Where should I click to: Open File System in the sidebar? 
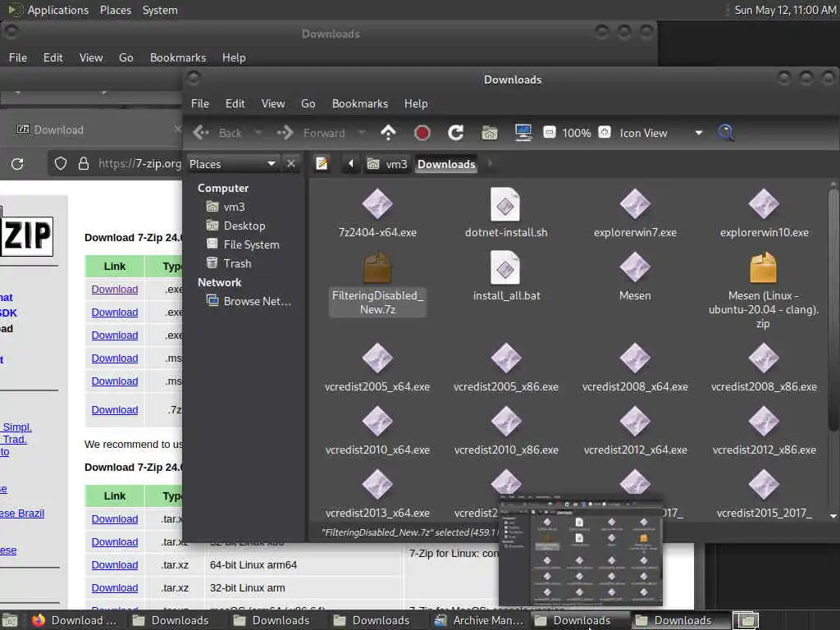click(x=243, y=244)
